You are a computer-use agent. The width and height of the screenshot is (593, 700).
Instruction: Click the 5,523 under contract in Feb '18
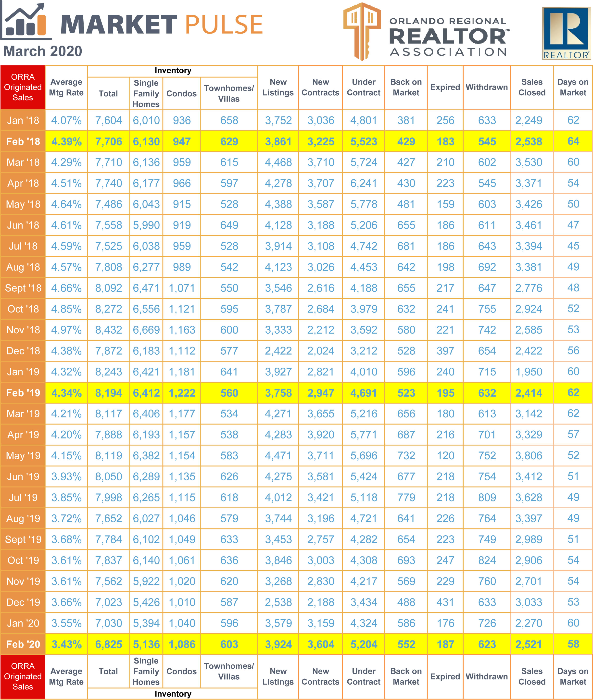(x=364, y=141)
